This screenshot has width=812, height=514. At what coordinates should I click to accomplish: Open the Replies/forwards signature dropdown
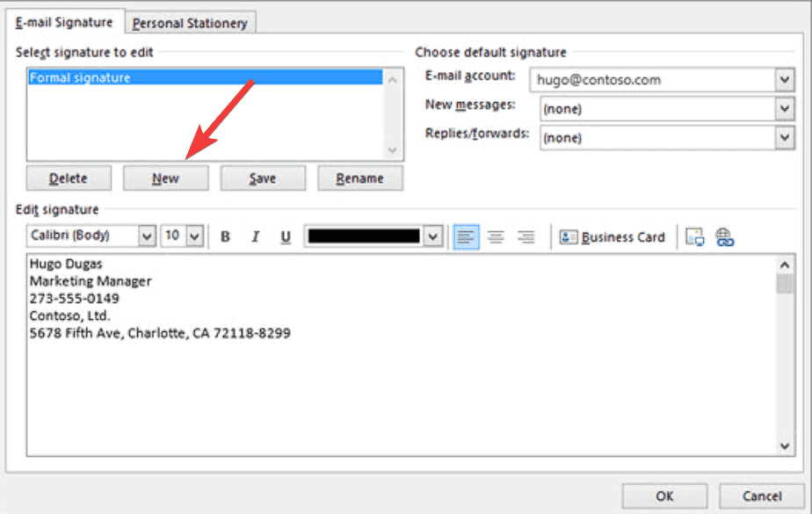click(785, 138)
